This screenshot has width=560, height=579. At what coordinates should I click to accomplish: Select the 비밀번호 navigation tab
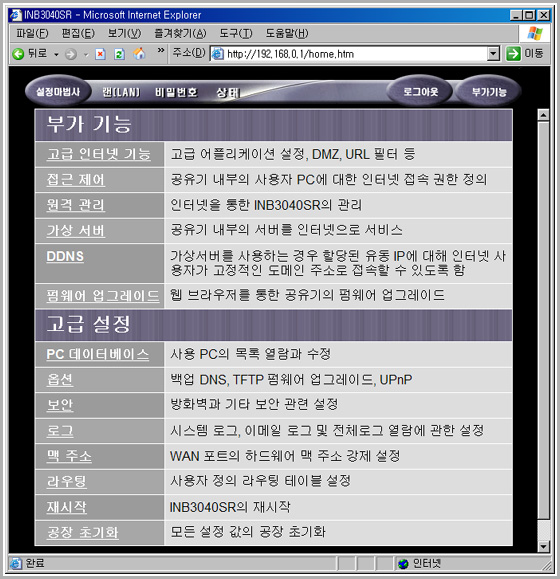[176, 92]
